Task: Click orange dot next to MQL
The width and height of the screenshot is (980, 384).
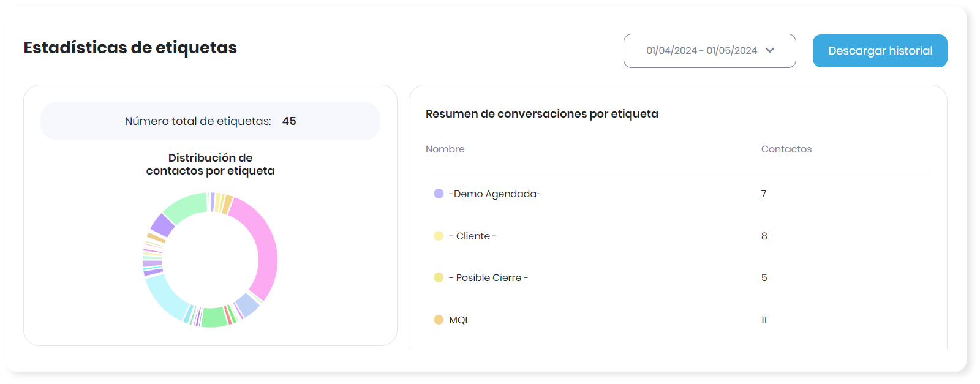Action: click(x=439, y=320)
